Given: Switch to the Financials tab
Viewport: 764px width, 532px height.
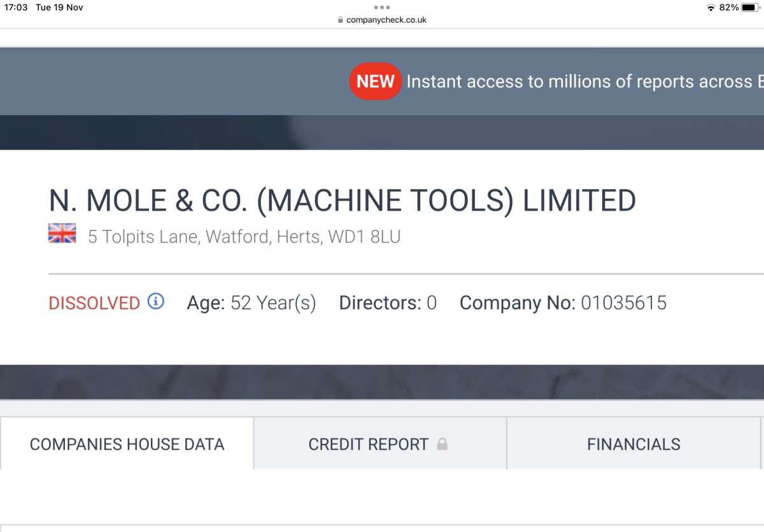Looking at the screenshot, I should tap(633, 444).
